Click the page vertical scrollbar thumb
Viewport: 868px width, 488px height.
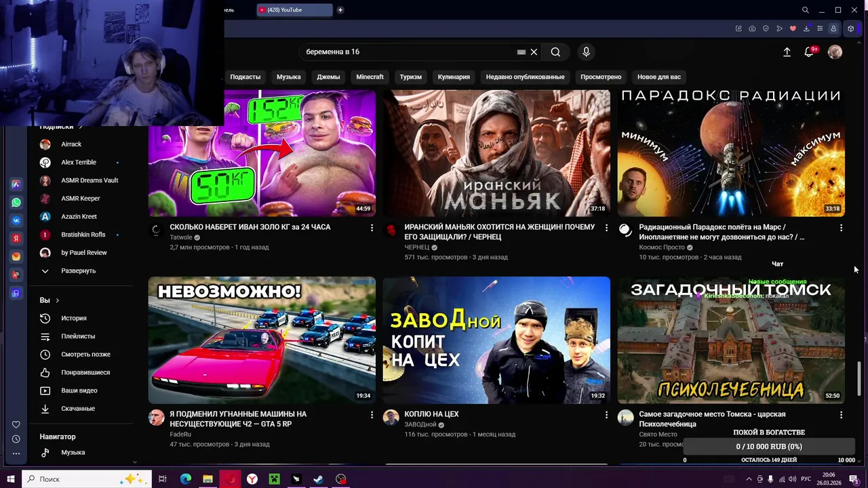[861, 380]
